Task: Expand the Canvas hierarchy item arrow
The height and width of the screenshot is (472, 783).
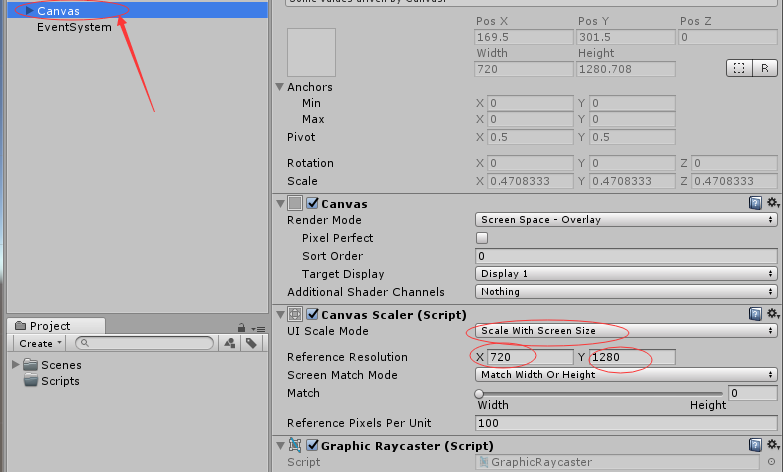Action: (29, 10)
